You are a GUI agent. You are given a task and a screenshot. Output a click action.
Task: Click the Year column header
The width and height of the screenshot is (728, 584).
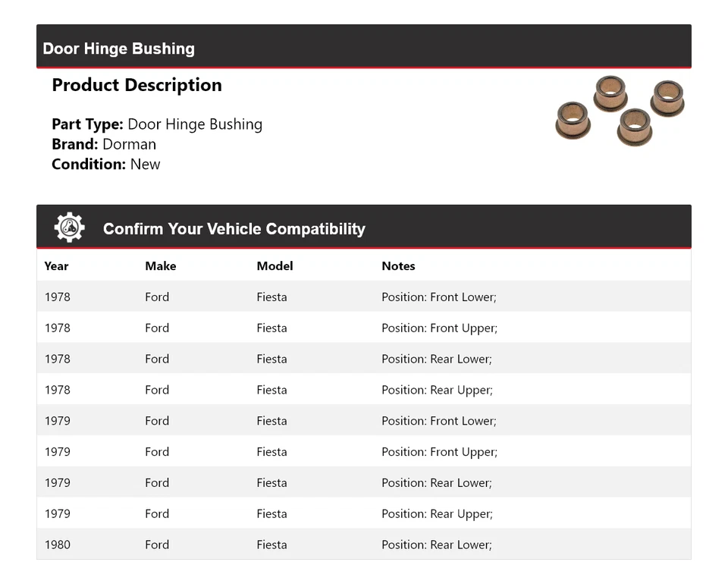(x=56, y=266)
